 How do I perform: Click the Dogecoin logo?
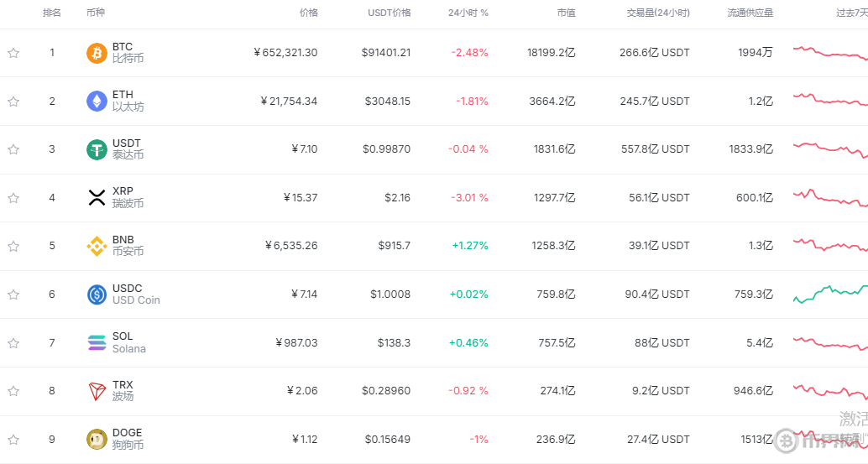[x=97, y=439]
